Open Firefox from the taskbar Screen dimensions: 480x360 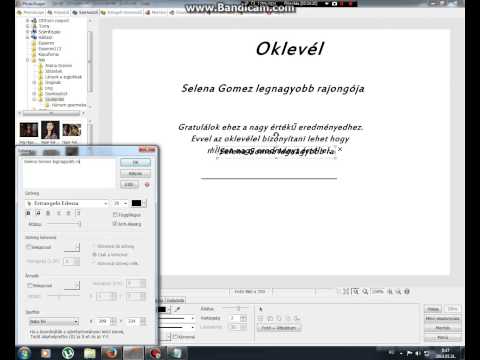111,353
